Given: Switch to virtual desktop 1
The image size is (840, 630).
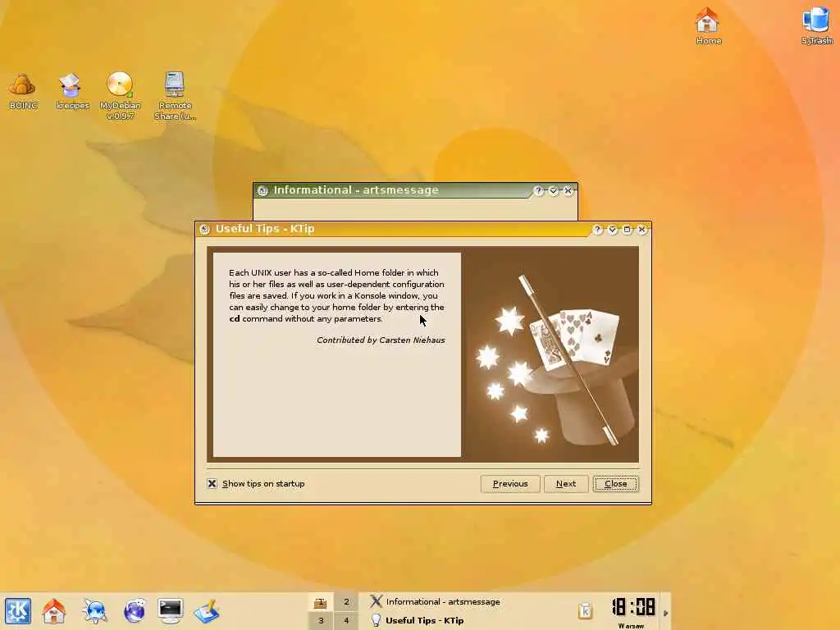Looking at the screenshot, I should (321, 602).
